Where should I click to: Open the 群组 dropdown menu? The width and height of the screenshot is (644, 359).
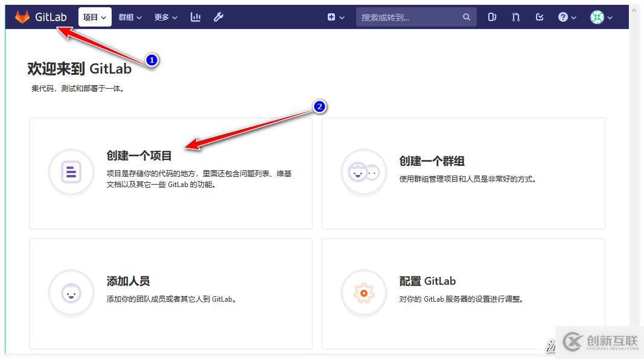(130, 17)
